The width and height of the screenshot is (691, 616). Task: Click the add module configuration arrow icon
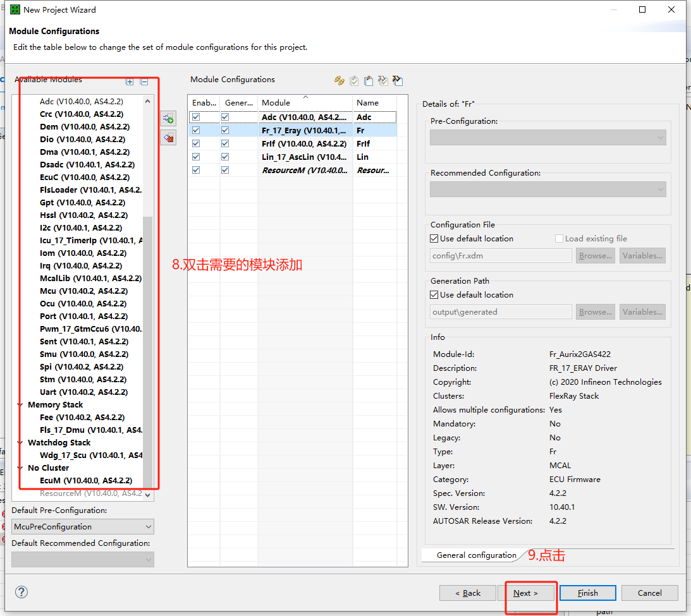pyautogui.click(x=168, y=119)
